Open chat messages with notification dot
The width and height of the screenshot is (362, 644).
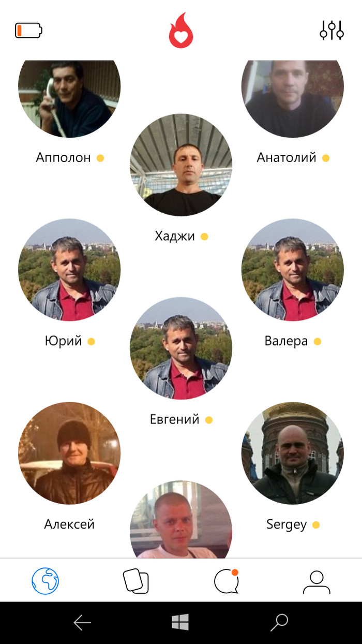coord(227,581)
